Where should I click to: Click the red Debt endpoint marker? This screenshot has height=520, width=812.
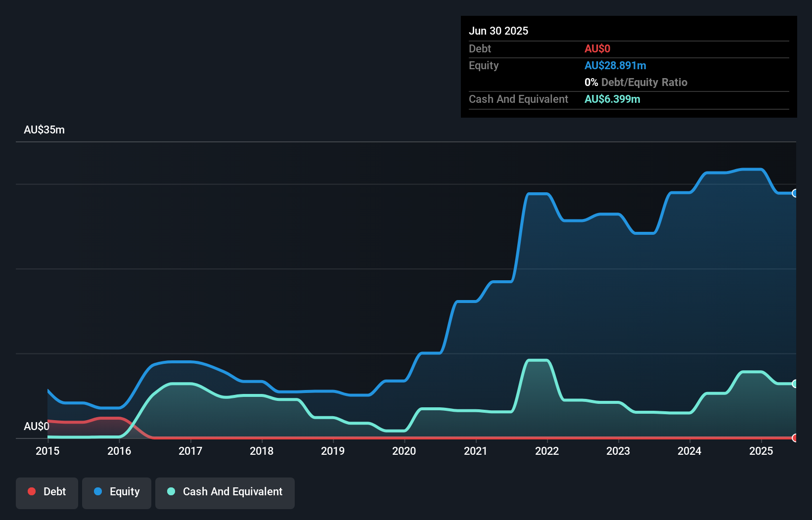click(795, 438)
